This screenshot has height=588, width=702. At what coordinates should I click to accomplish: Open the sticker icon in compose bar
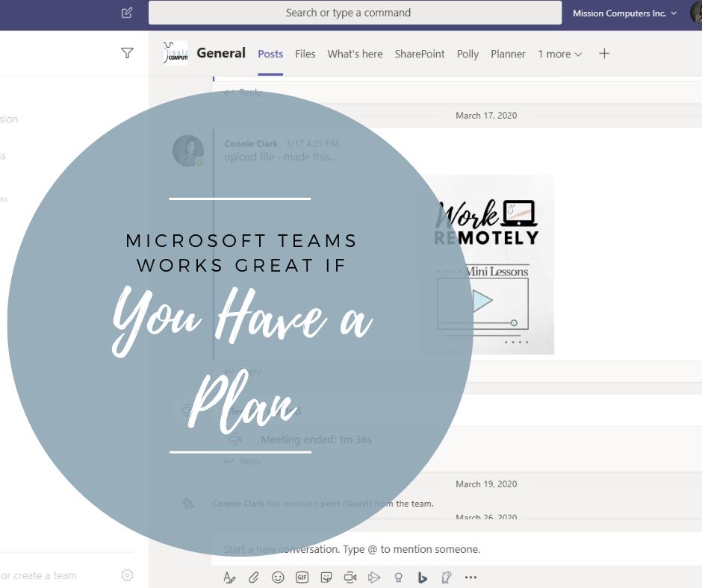coord(326,578)
